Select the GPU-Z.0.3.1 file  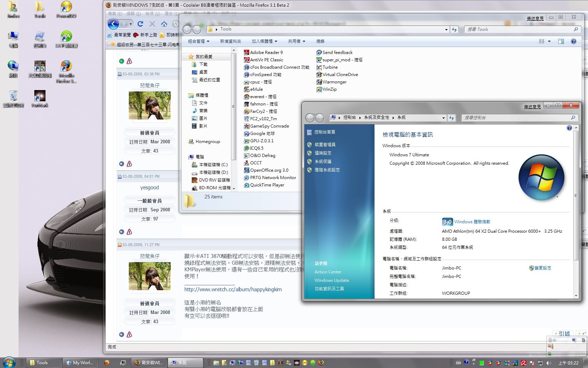[x=259, y=141]
